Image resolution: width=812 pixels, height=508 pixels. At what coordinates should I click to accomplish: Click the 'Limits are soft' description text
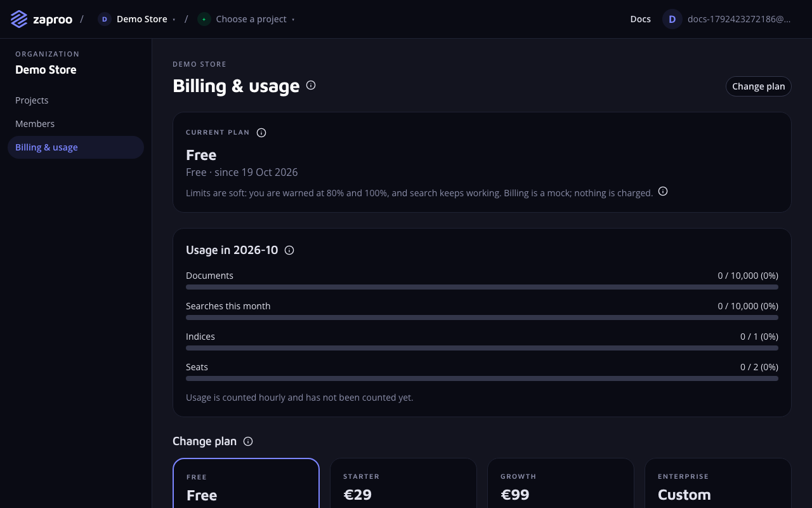[x=419, y=193]
